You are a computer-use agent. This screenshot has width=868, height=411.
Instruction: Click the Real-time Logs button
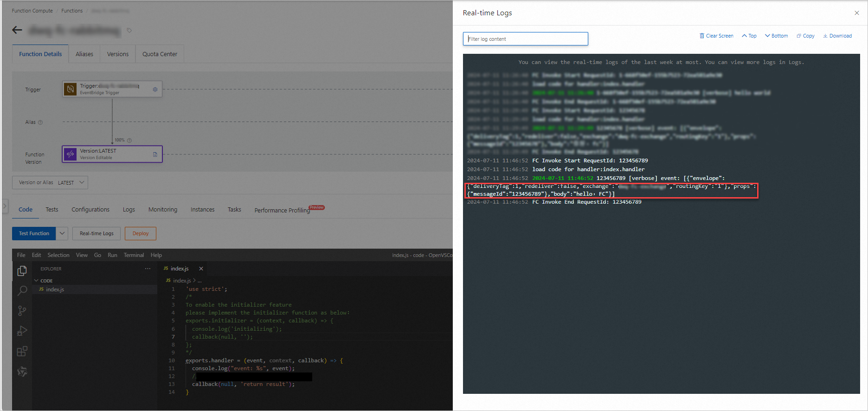(x=96, y=233)
